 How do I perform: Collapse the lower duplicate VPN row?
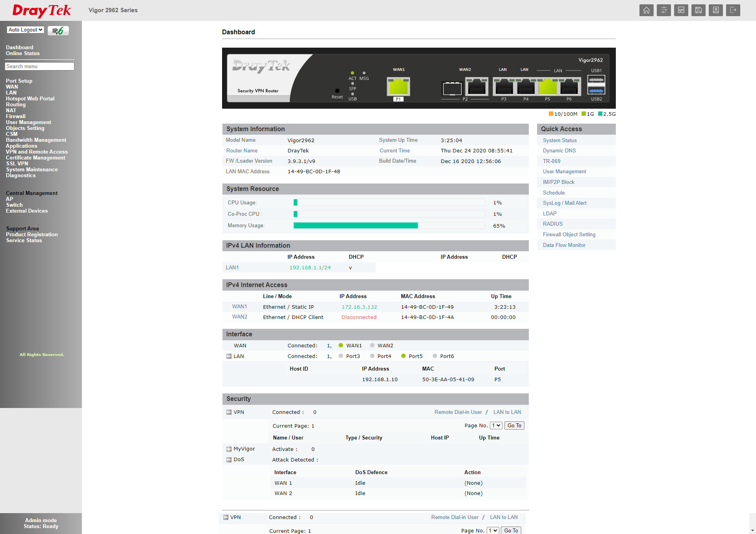pos(226,517)
